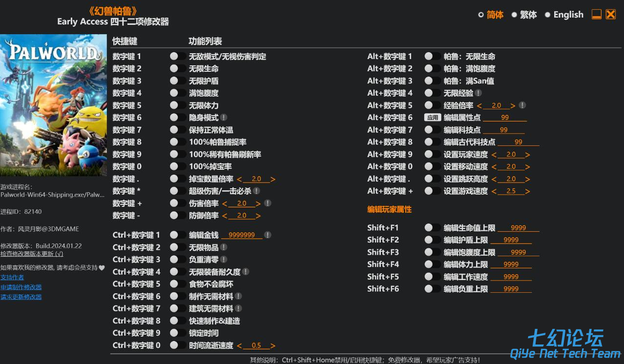Click the 编辑金钱 value field 9999999

(242, 235)
